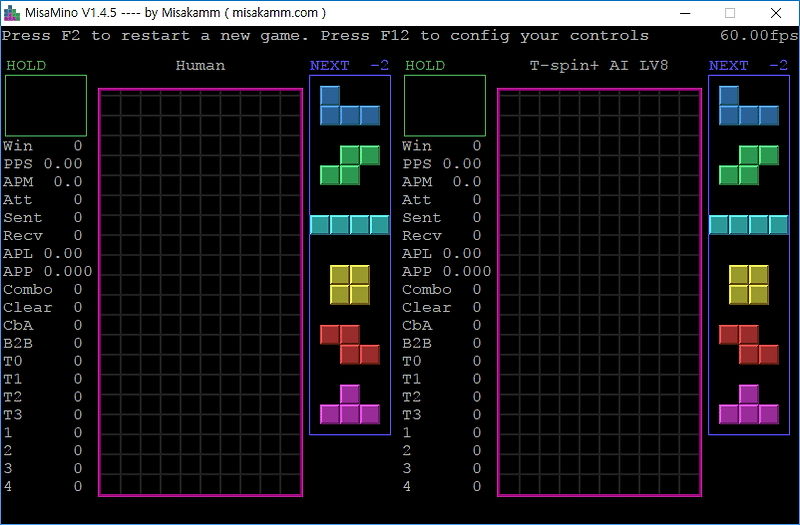Image resolution: width=800 pixels, height=525 pixels.
Task: Click the 60.00fps counter
Action: point(759,36)
